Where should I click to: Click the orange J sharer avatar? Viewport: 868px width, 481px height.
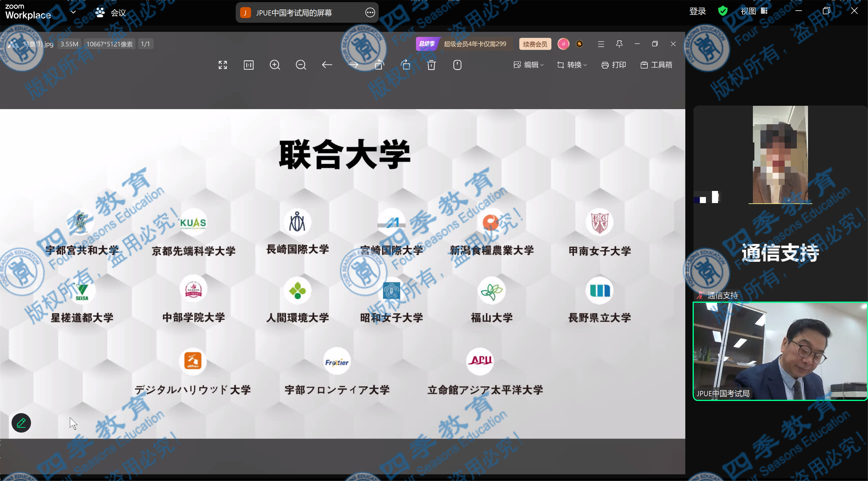point(245,13)
